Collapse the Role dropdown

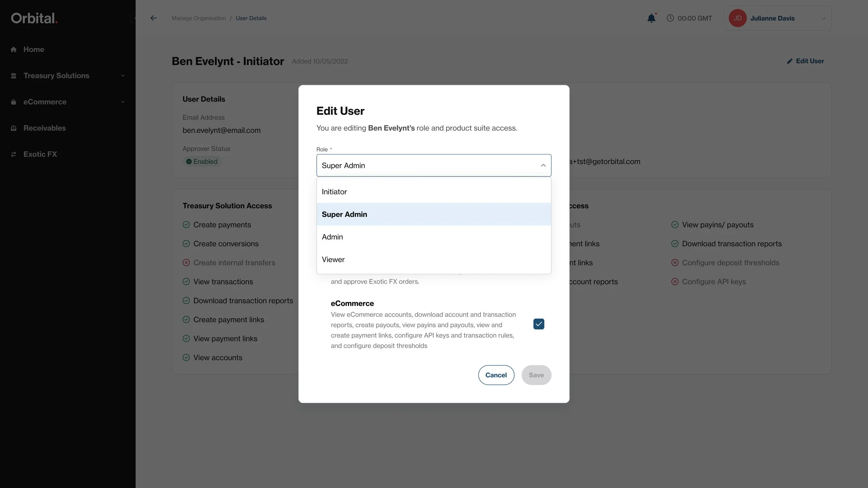coord(543,166)
